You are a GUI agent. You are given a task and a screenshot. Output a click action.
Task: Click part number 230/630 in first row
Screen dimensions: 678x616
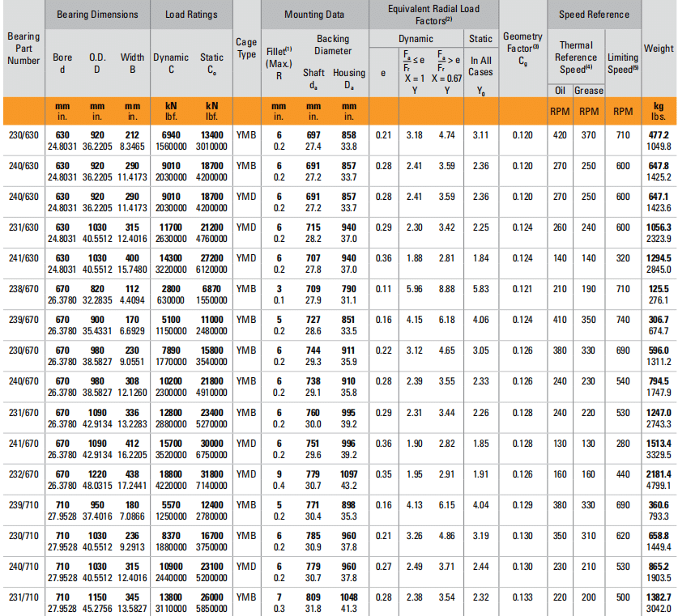(x=23, y=134)
